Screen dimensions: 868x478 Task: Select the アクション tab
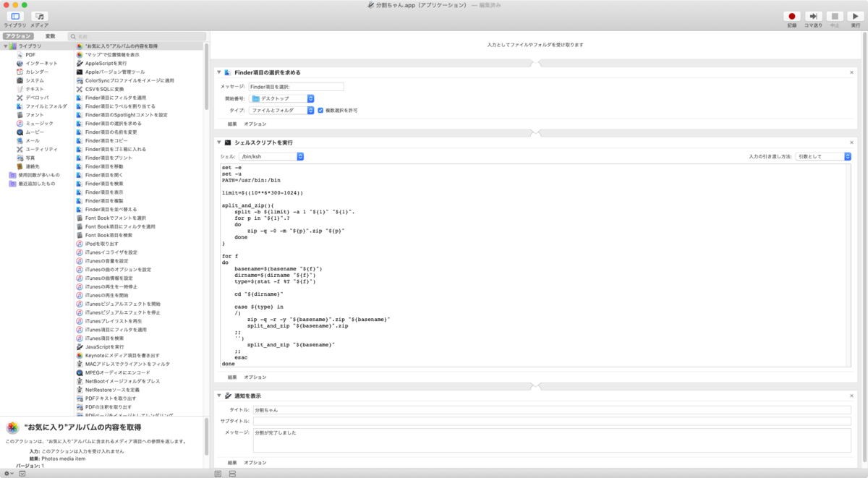click(17, 35)
